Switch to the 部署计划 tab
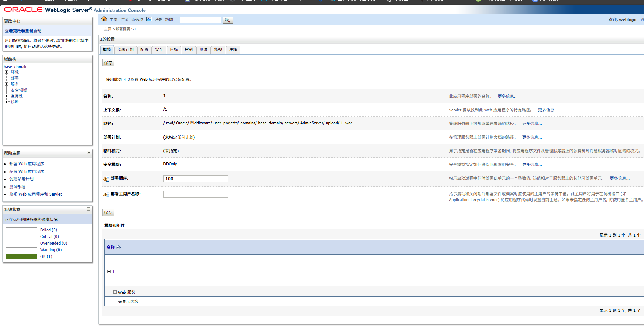Viewport: 644px width, 327px height. 125,50
